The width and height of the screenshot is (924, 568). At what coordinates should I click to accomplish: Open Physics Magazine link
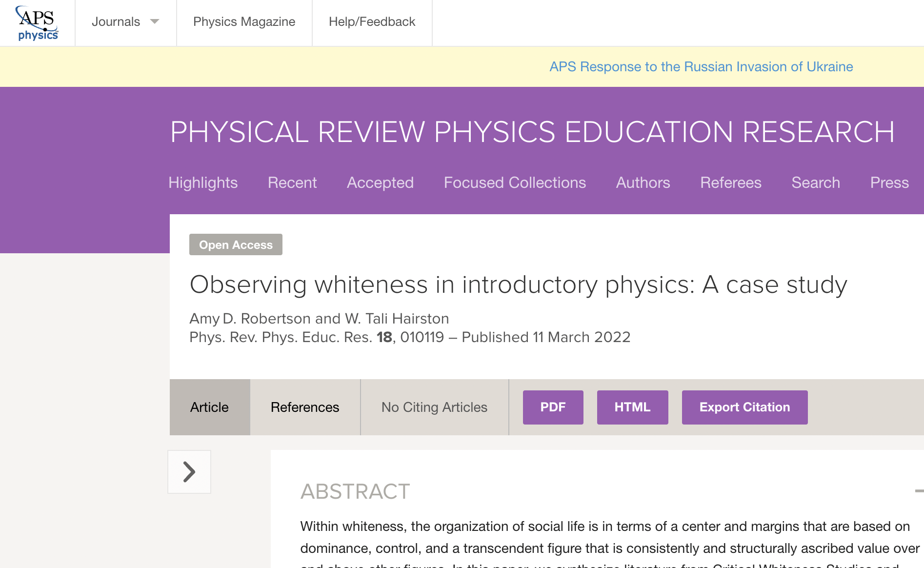click(x=244, y=22)
